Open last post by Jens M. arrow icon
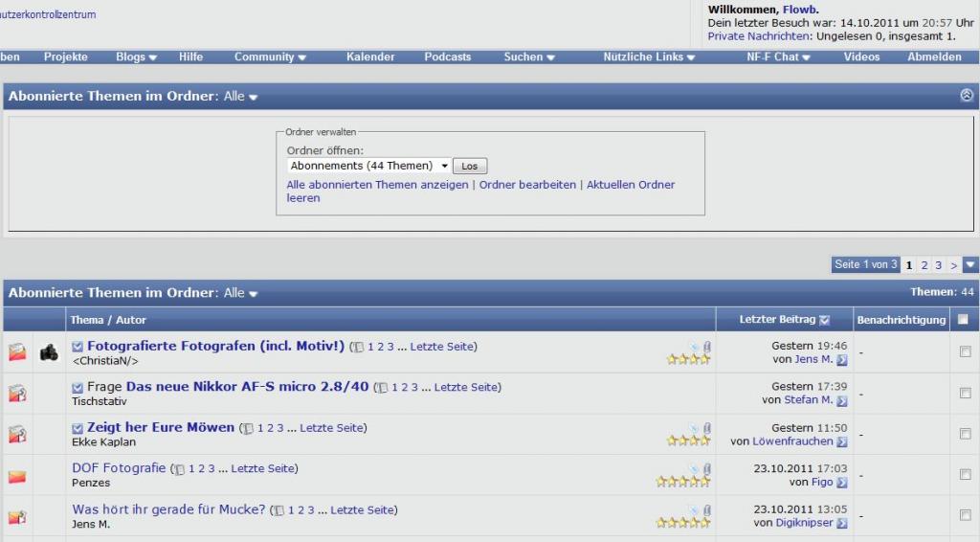Viewport: 980px width, 542px height. coord(842,360)
